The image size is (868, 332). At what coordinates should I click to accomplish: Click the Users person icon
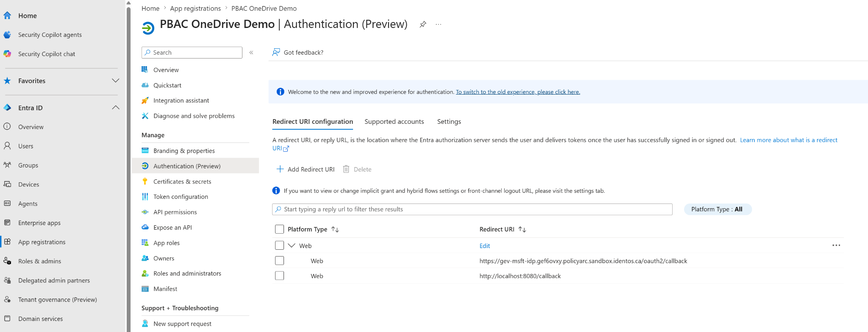(7, 146)
